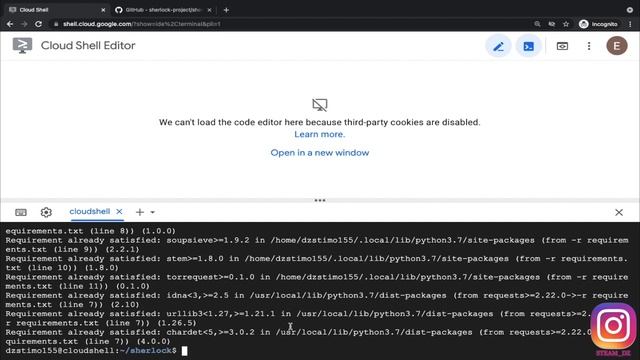
Task: Reload the page with refresh icon
Action: coord(38,24)
